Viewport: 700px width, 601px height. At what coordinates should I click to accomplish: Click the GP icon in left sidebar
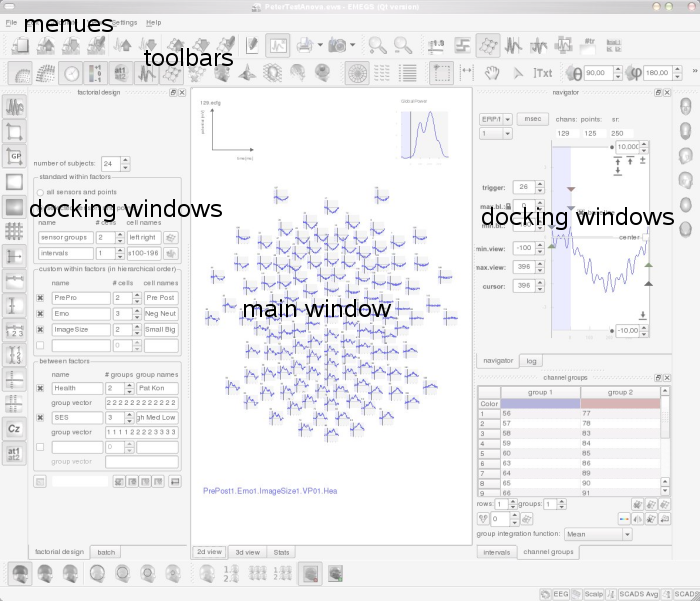[14, 156]
